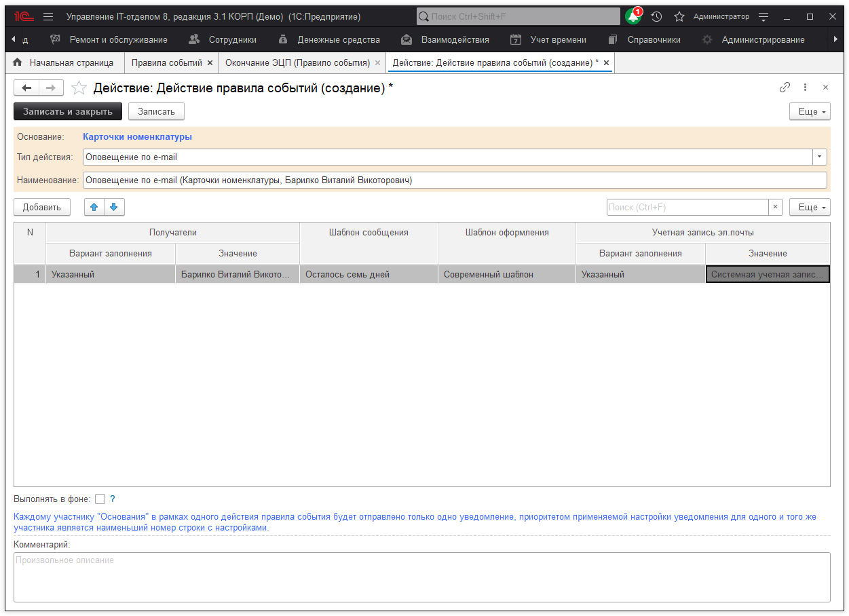Image resolution: width=849 pixels, height=616 pixels.
Task: Switch to 'Правила событий' tab
Action: 166,62
